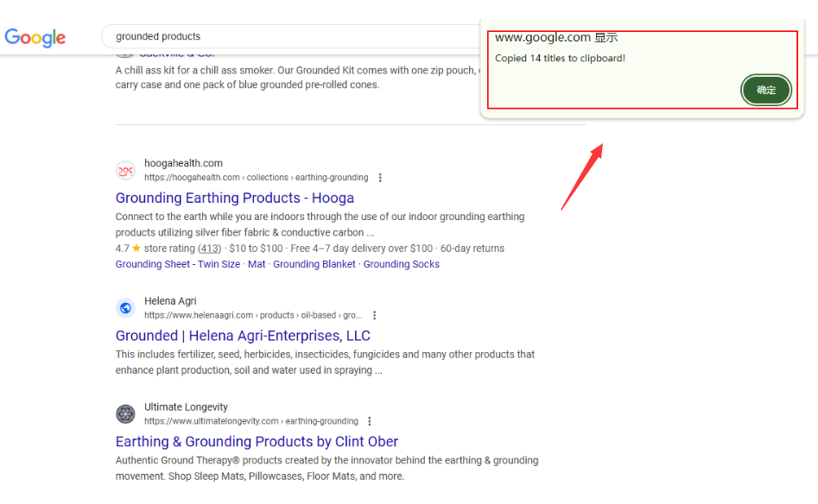
Task: Open the three-dot menu beside the Helena Agri URL
Action: pyautogui.click(x=374, y=316)
